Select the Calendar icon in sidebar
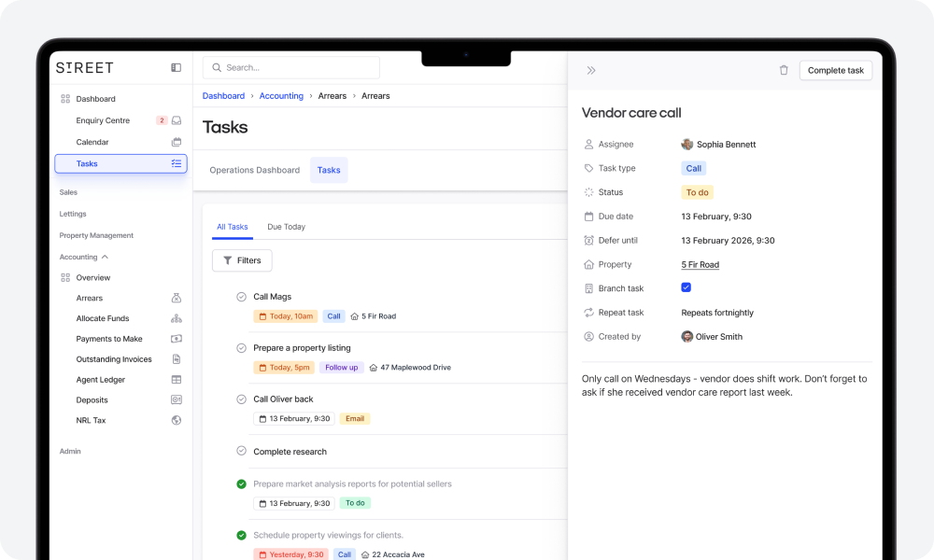The image size is (934, 560). 177,142
